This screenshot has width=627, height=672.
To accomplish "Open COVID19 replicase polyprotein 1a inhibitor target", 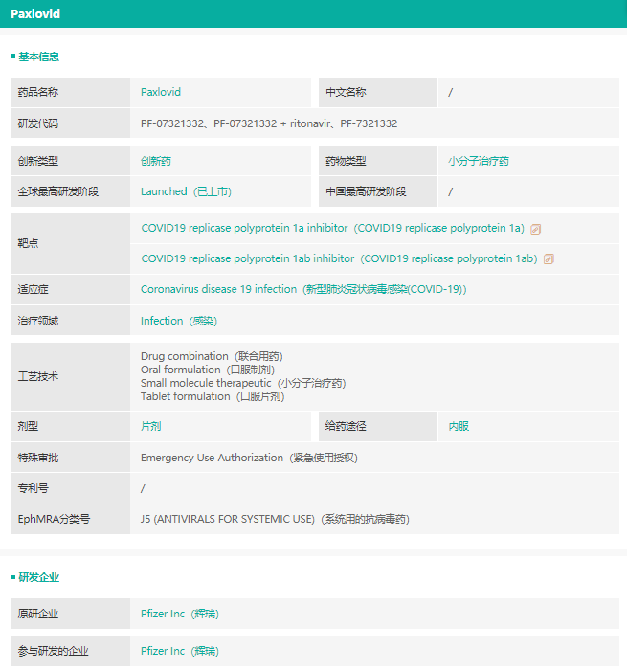I will [x=333, y=228].
